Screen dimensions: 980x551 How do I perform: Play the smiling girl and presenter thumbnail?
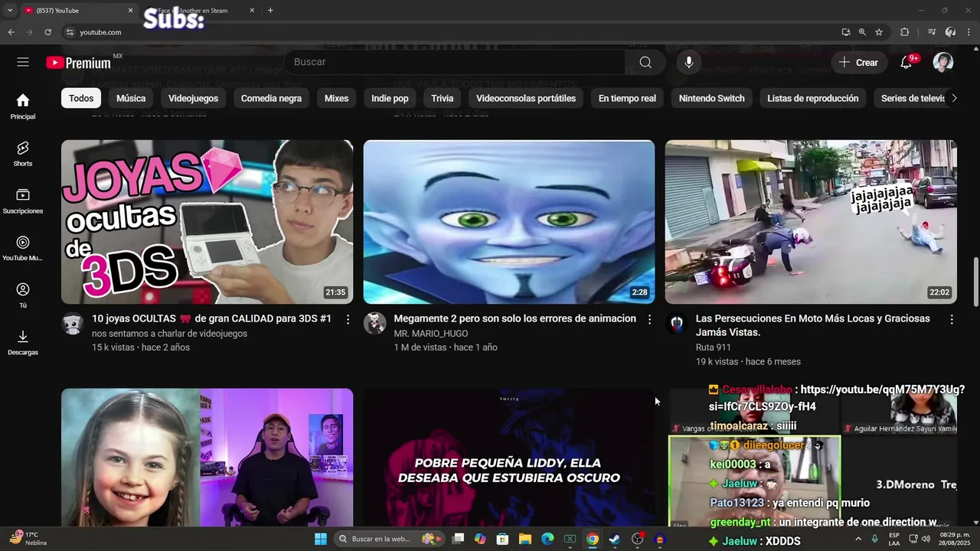[x=207, y=458]
